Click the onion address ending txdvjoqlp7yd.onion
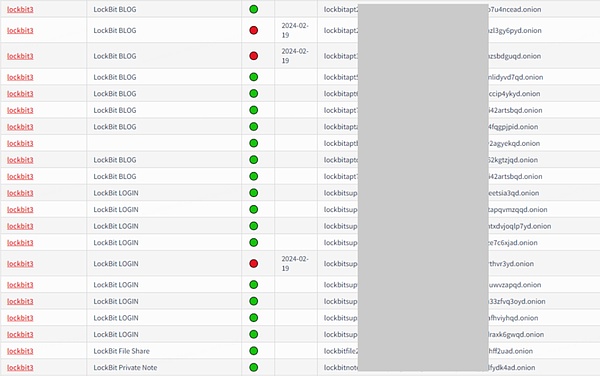This screenshot has width=600, height=376. 437,226
